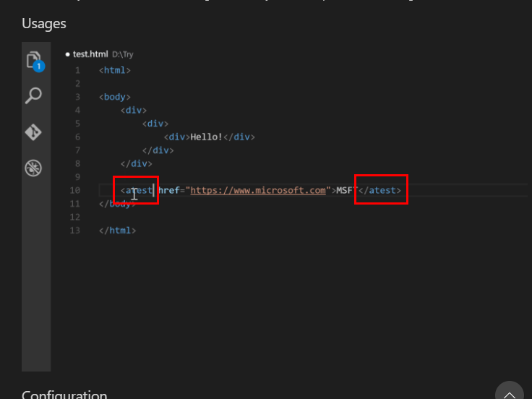
Task: Click the Usages heading
Action: (44, 24)
